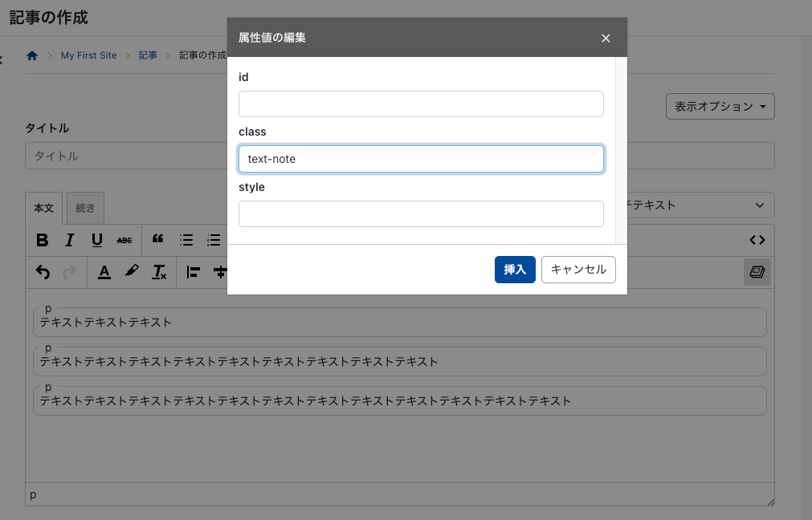Toggle bold formatting in editor toolbar

pos(42,240)
